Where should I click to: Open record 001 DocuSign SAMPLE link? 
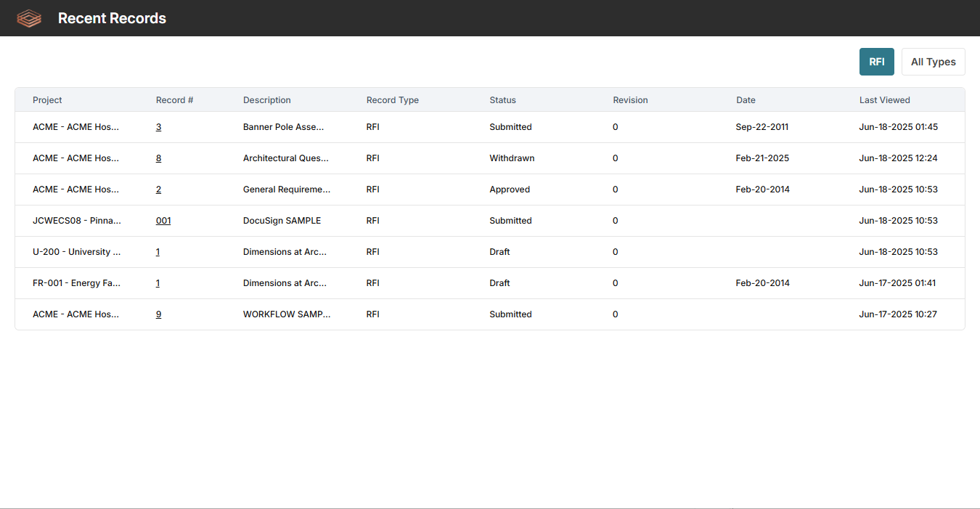coord(163,221)
